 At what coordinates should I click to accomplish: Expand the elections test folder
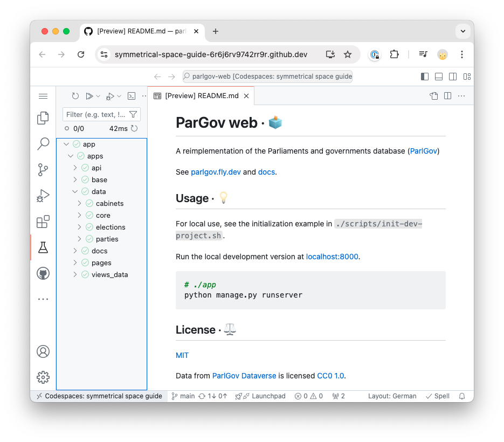click(x=79, y=227)
